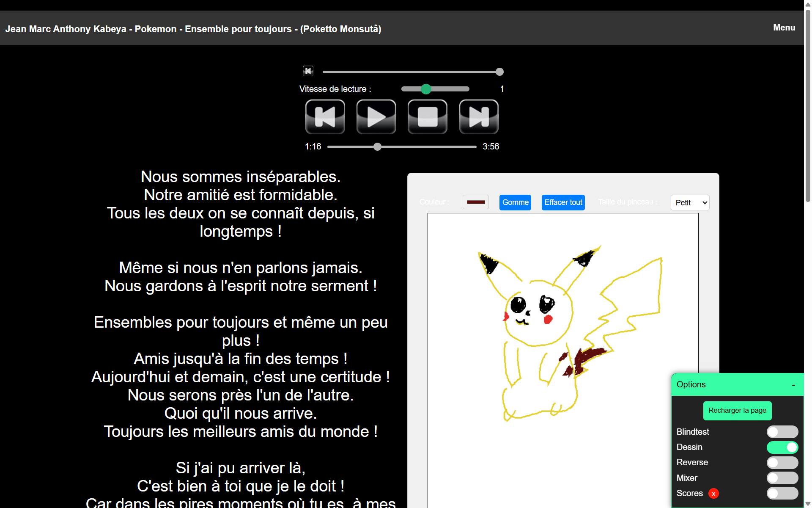Click red x badge next to Scores

pos(713,494)
